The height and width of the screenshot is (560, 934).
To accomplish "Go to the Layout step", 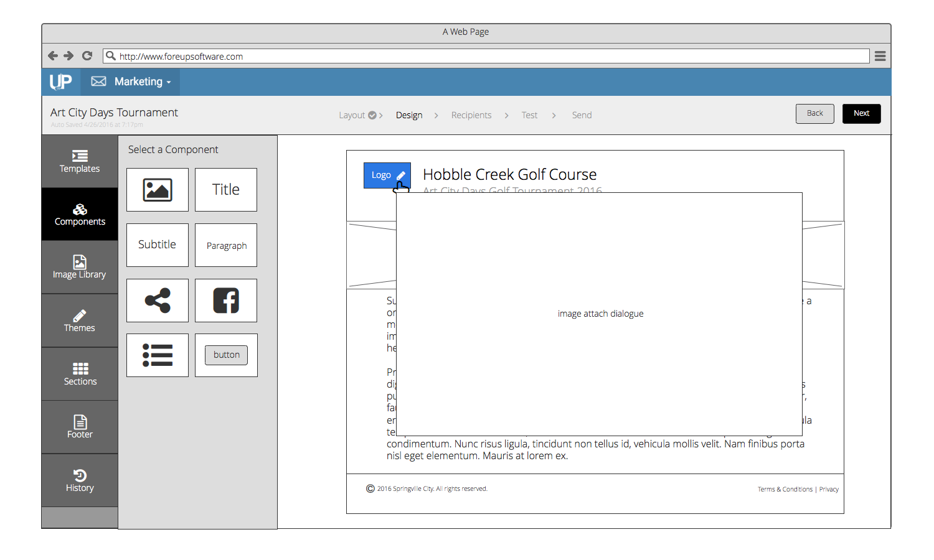I will [352, 115].
